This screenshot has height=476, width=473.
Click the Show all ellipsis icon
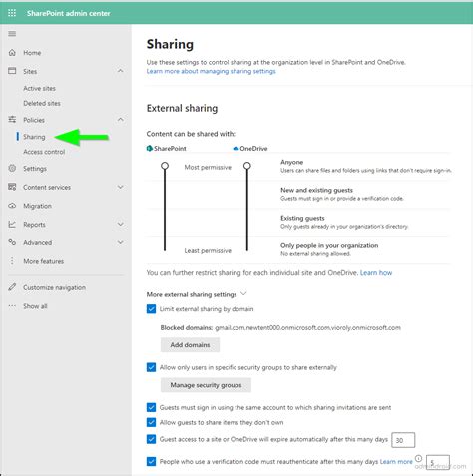click(12, 306)
